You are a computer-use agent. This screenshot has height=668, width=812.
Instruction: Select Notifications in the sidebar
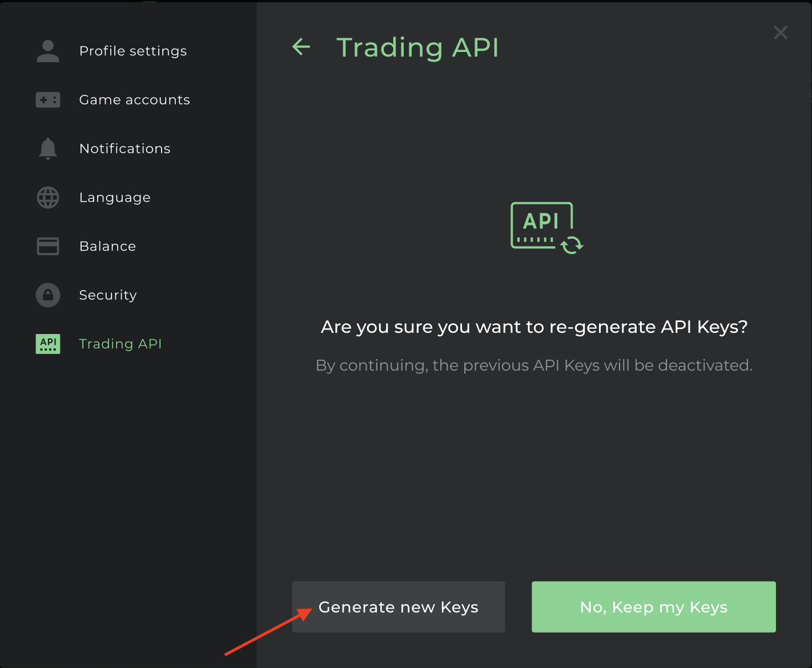(125, 148)
